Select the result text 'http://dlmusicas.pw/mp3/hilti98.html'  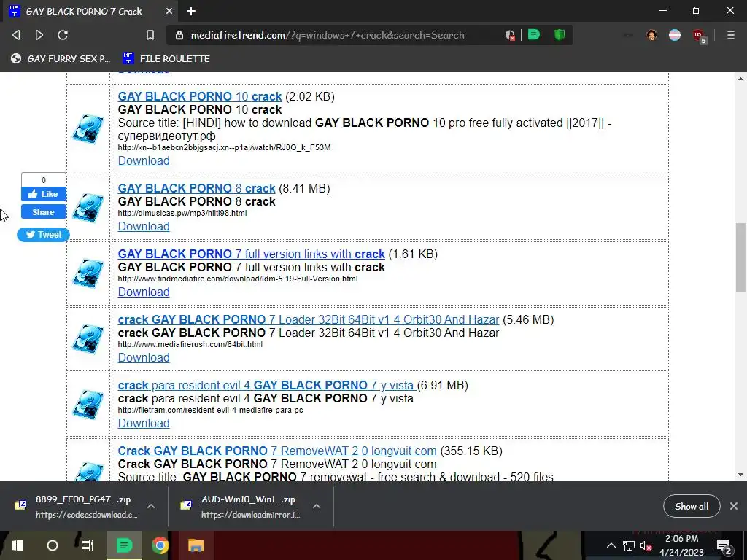click(x=182, y=213)
